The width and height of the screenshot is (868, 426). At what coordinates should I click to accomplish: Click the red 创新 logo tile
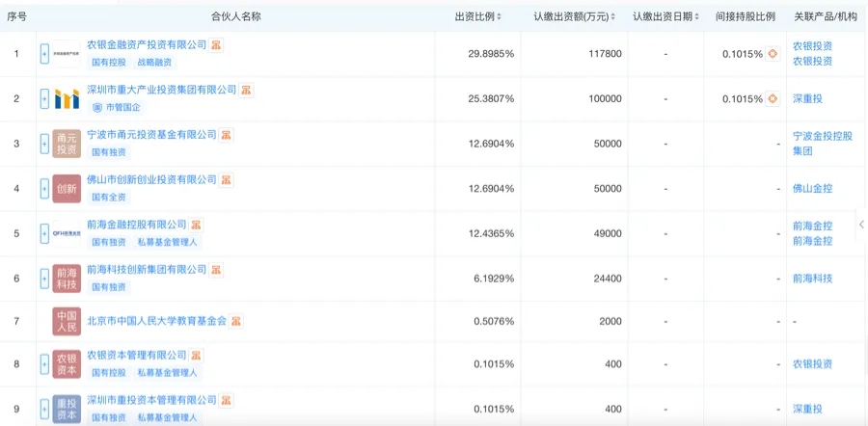click(x=67, y=189)
